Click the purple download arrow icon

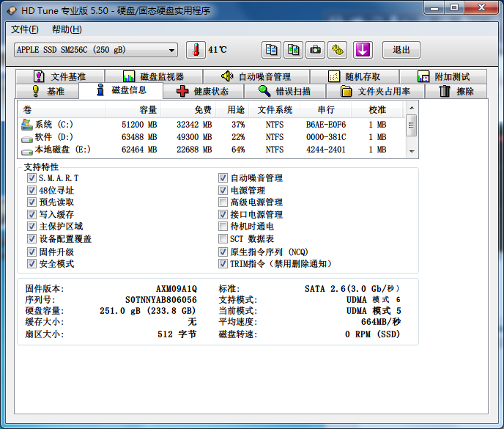point(363,50)
